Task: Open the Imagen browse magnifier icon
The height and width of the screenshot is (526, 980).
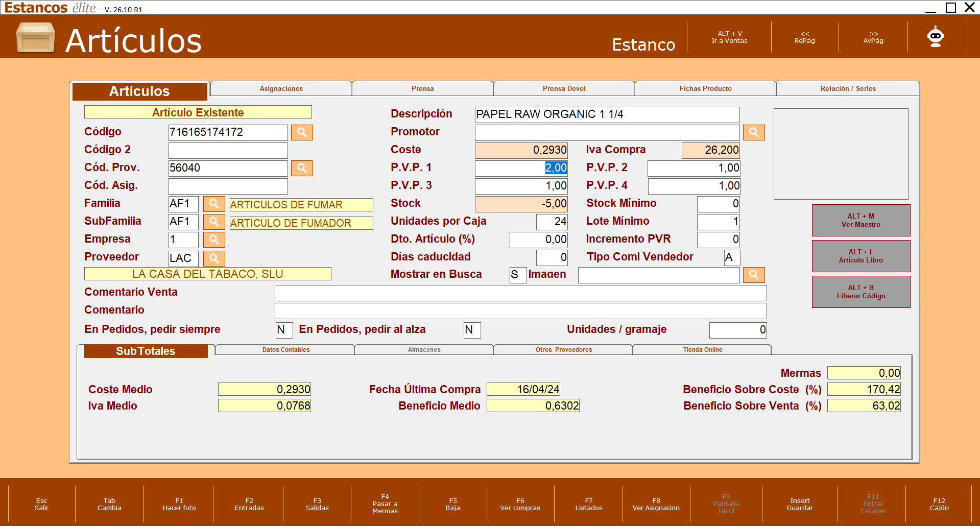Action: pyautogui.click(x=754, y=275)
